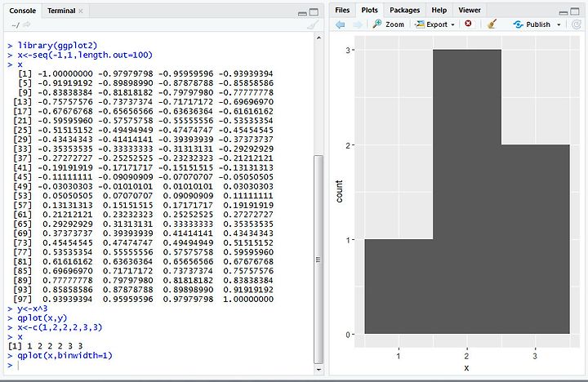The image size is (588, 382).
Task: Close the Terminal tab
Action: (x=80, y=11)
